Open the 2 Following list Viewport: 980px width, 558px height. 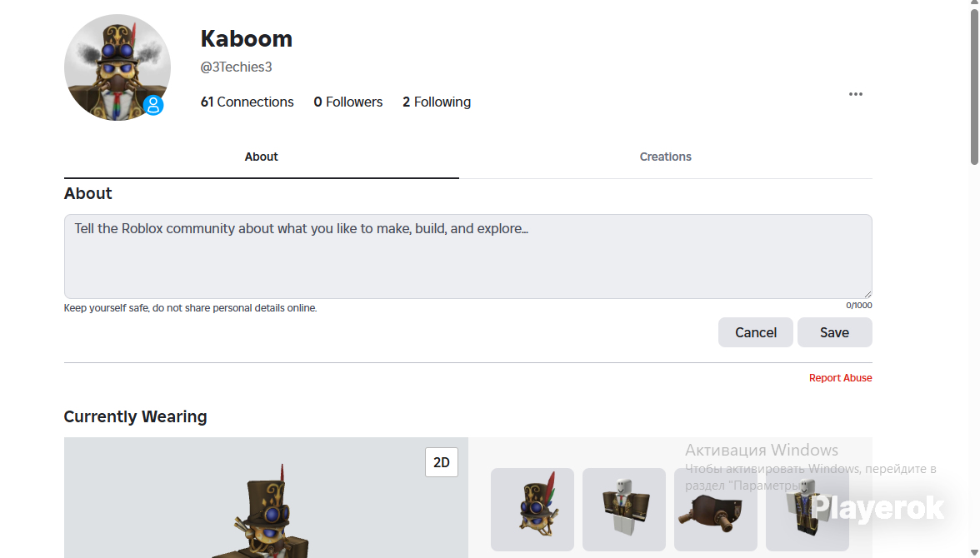(437, 102)
